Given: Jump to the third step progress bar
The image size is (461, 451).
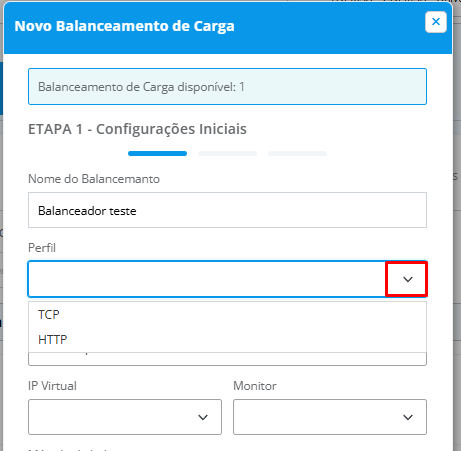Looking at the screenshot, I should pos(297,153).
